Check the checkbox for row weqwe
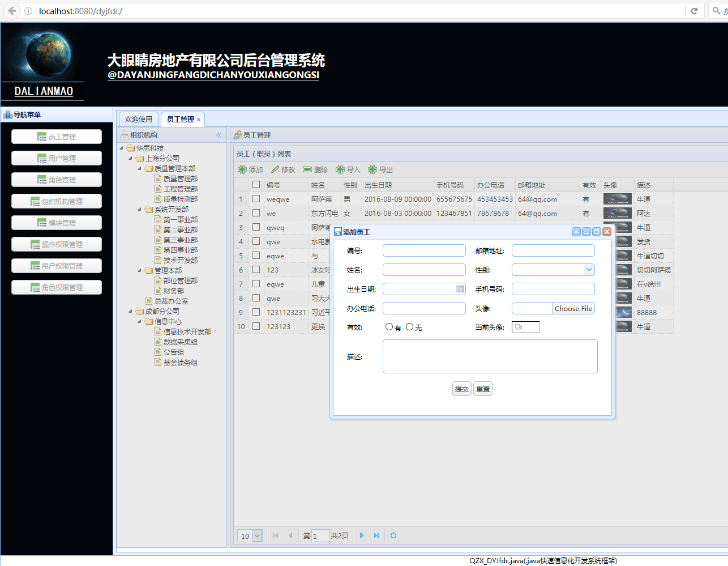The width and height of the screenshot is (728, 566). point(256,199)
